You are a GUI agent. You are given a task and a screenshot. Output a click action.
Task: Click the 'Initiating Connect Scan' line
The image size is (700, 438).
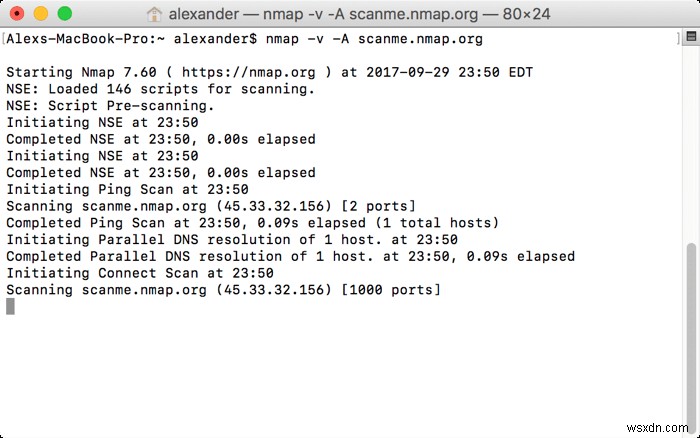pos(140,273)
